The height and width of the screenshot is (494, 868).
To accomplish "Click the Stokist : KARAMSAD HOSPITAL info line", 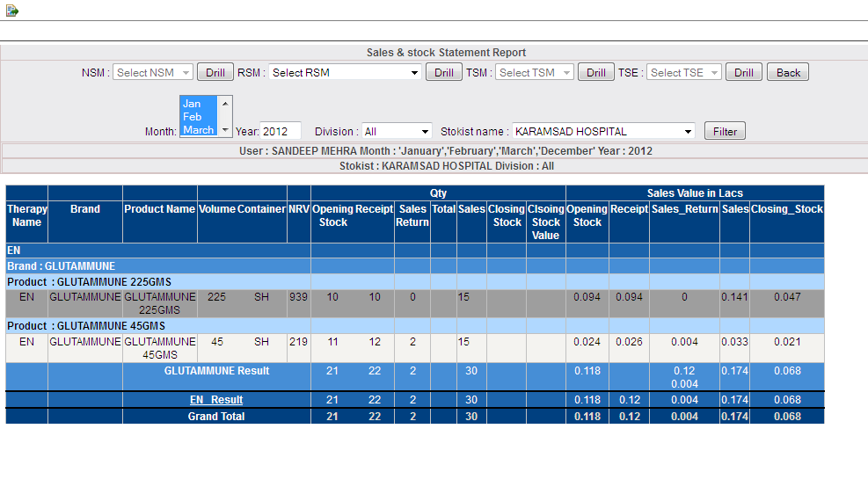I will (x=446, y=166).
